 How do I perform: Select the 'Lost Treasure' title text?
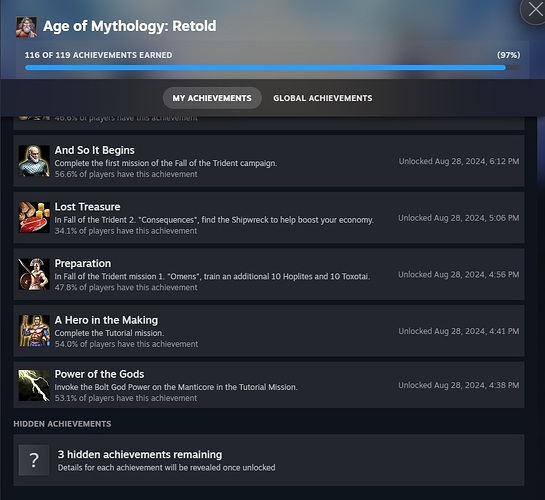(x=87, y=207)
